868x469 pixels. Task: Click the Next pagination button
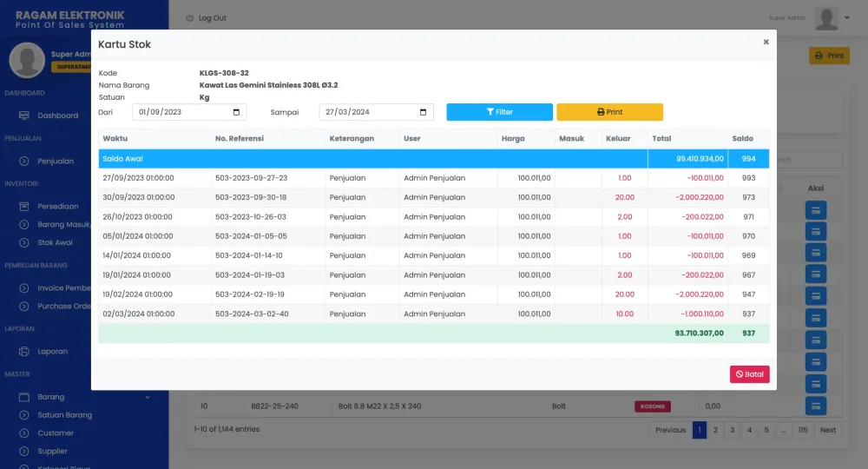tap(827, 430)
